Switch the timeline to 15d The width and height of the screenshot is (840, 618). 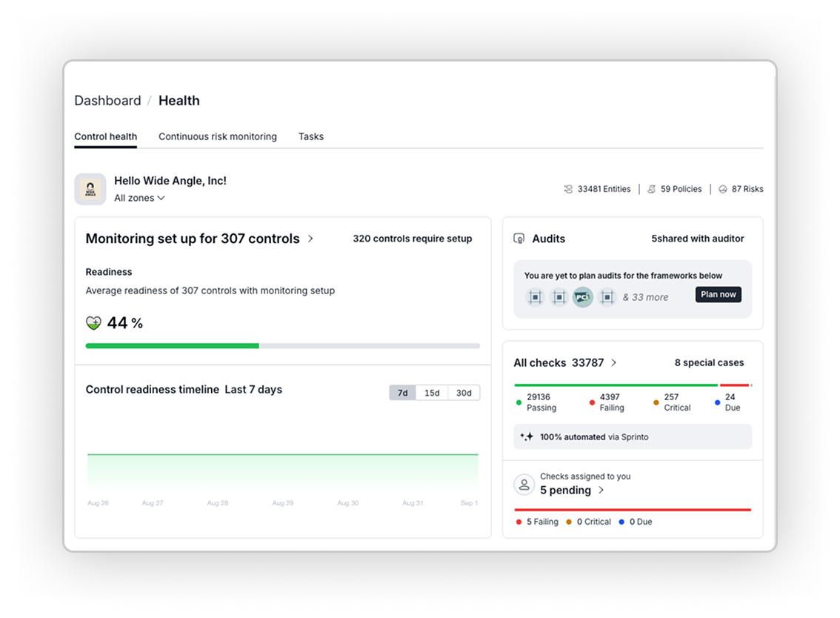[432, 393]
